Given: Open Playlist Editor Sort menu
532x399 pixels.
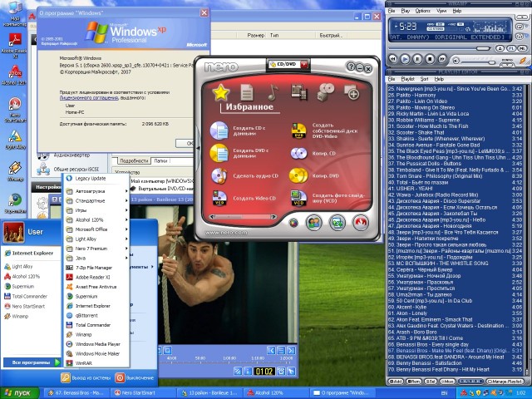Looking at the screenshot, I should [425, 79].
